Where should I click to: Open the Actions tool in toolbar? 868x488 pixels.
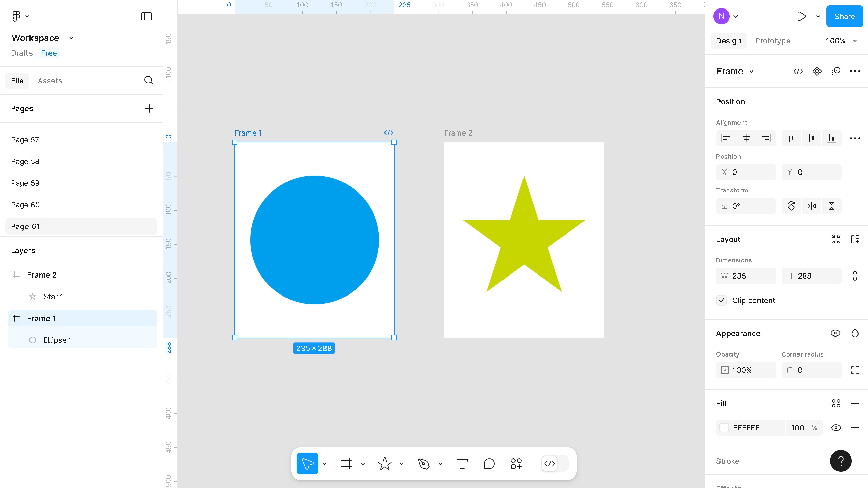(516, 464)
